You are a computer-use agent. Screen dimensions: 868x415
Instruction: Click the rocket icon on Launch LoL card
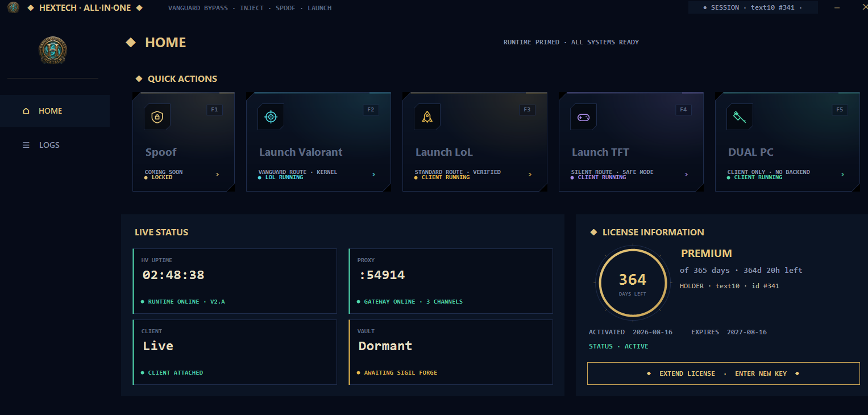tap(427, 117)
